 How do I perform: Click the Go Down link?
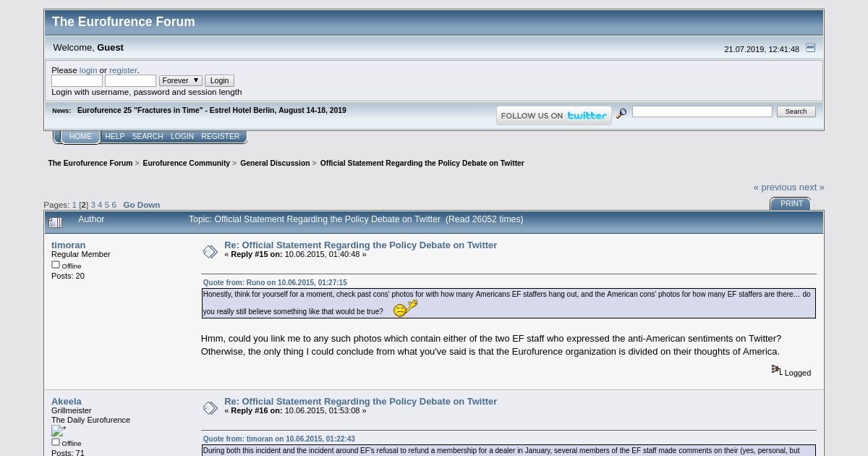(141, 205)
